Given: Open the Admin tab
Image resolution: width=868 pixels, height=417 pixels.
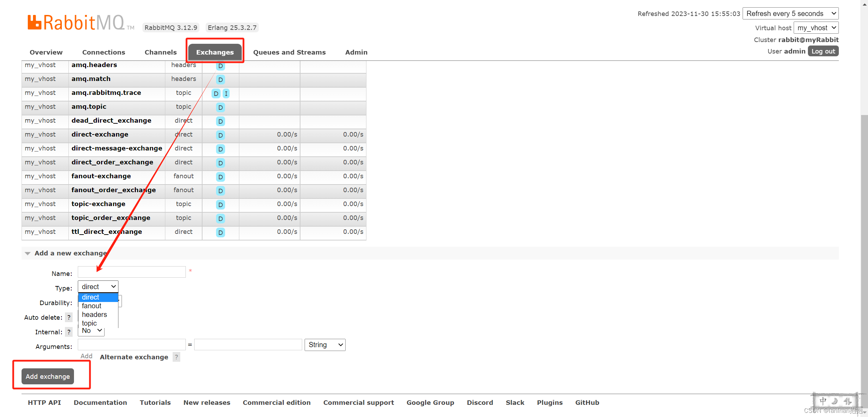Looking at the screenshot, I should 356,52.
